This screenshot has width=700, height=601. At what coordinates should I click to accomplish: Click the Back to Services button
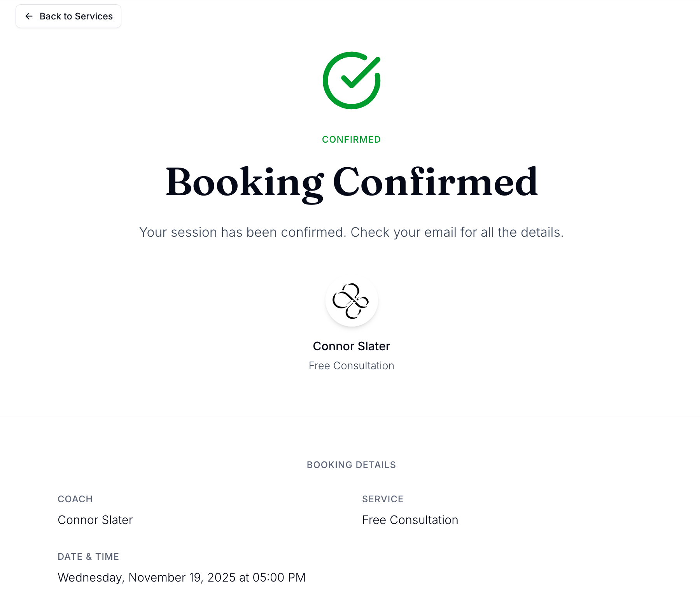point(68,16)
